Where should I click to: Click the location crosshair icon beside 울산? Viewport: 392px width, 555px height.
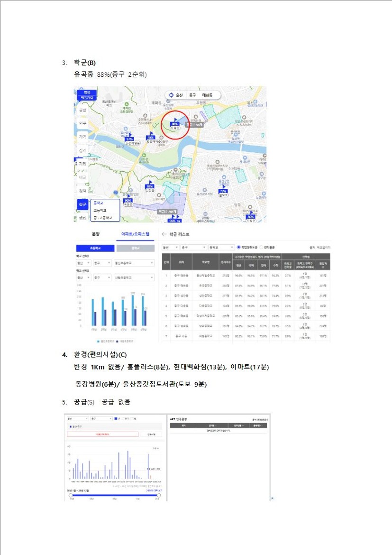point(171,95)
